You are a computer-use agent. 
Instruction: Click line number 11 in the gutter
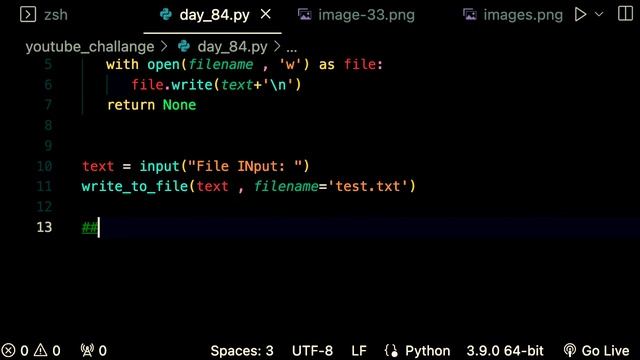pos(44,187)
